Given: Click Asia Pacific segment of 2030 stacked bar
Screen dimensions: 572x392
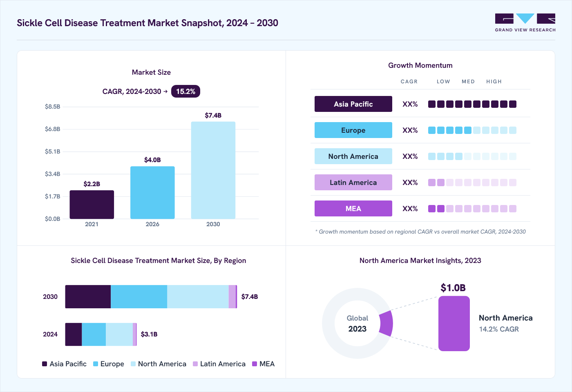Looking at the screenshot, I should [x=88, y=297].
